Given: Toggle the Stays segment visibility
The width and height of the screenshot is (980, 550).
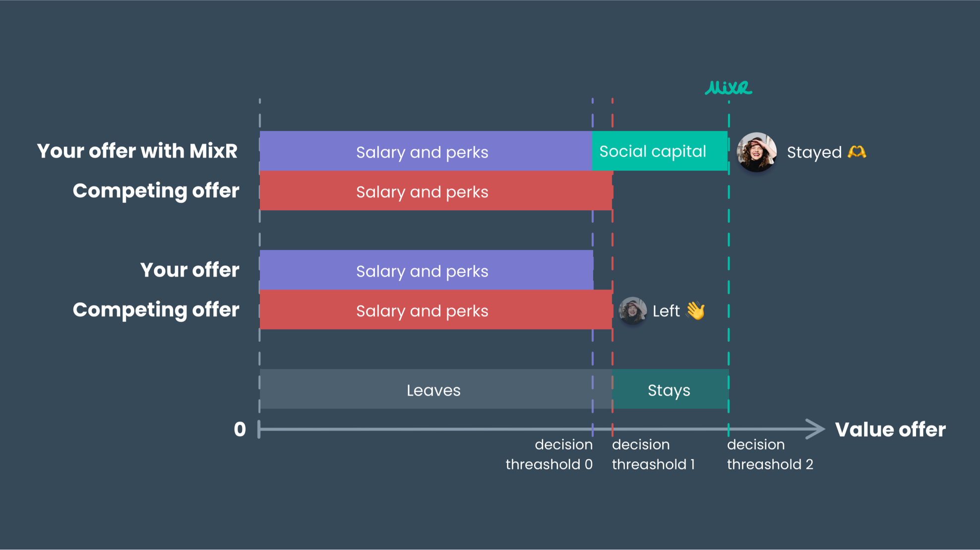Looking at the screenshot, I should [669, 390].
